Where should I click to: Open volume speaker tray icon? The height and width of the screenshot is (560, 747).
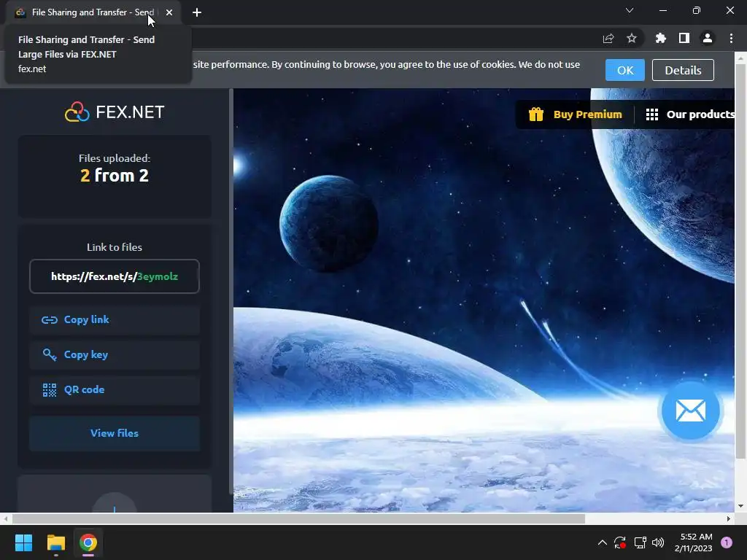pyautogui.click(x=658, y=542)
